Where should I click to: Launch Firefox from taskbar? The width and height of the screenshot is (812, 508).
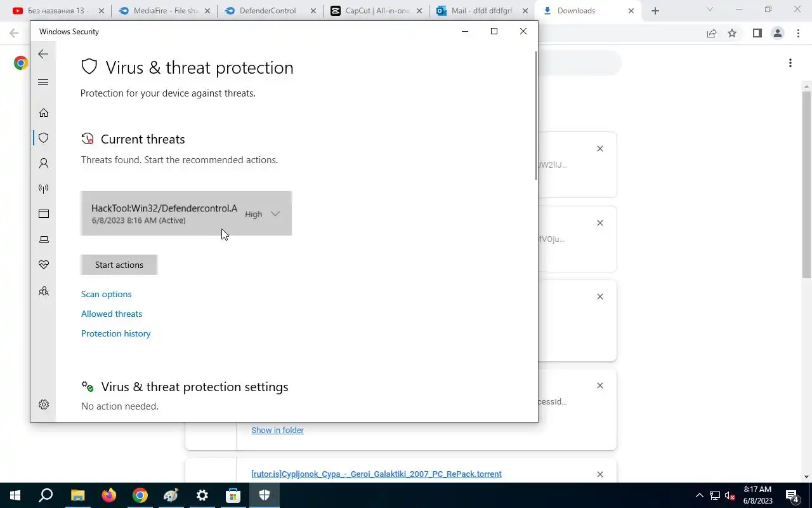pos(109,495)
